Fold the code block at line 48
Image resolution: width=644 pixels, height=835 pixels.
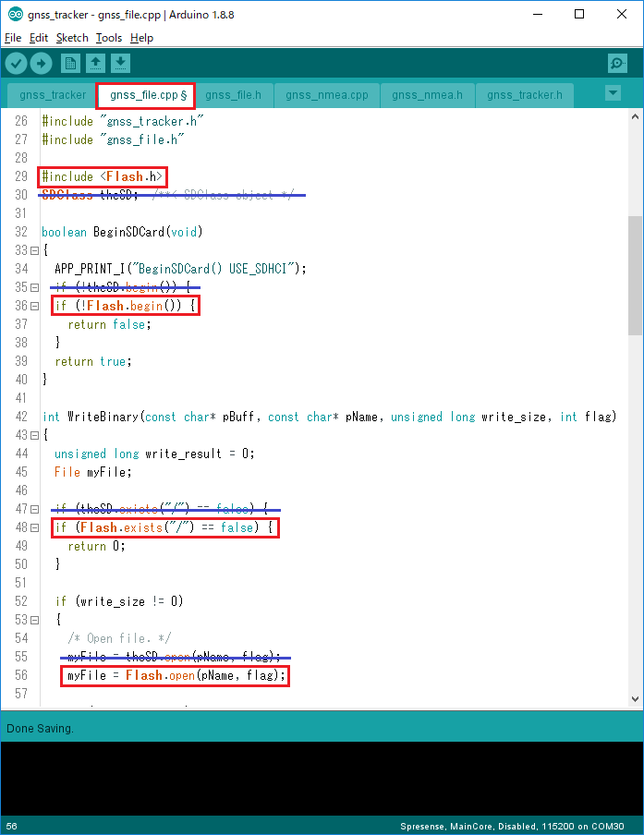click(33, 527)
